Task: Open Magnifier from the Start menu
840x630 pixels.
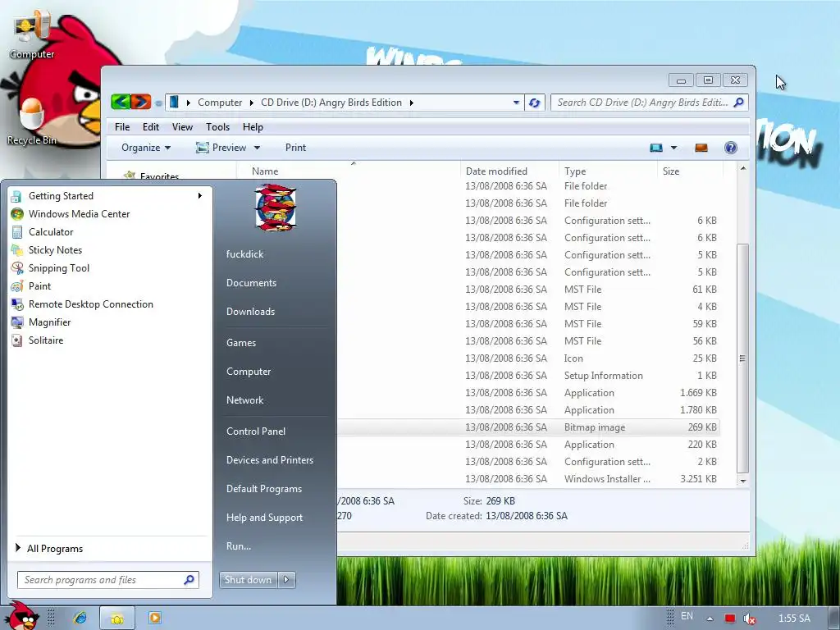Action: pos(107,322)
